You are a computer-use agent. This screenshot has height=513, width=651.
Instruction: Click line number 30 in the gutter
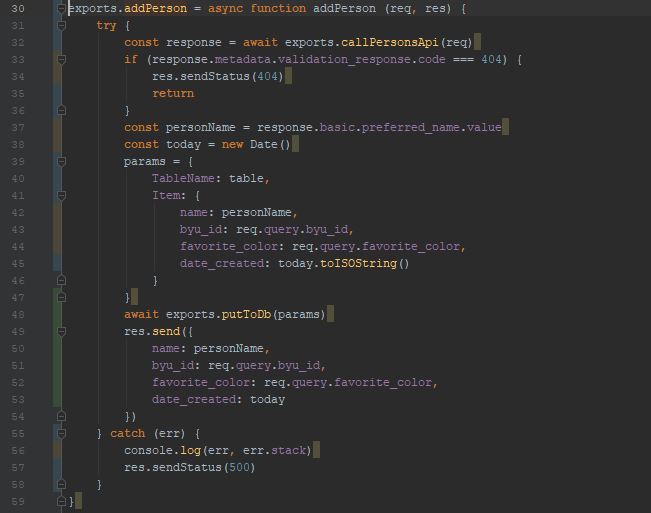click(18, 8)
